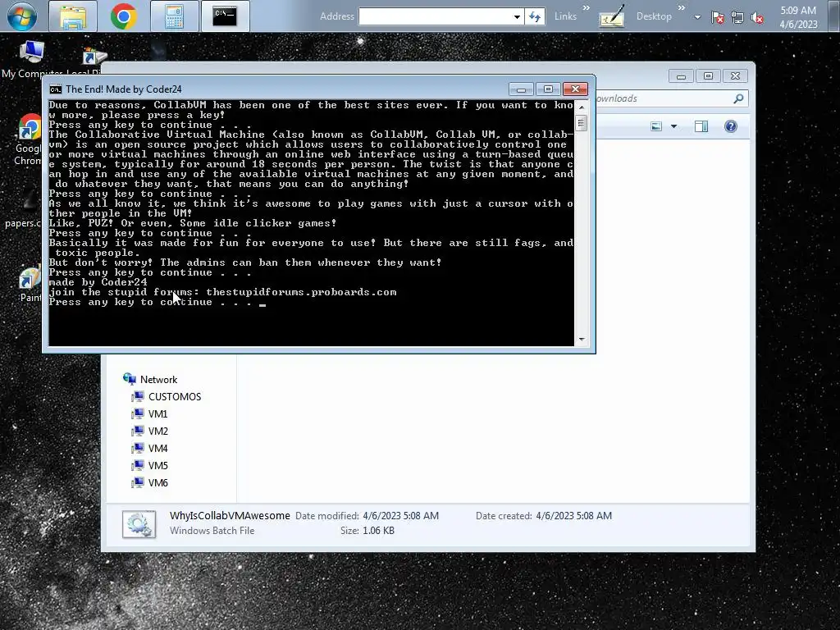Select the Command Prompt taskbar button
Image resolution: width=840 pixels, height=630 pixels.
click(225, 16)
